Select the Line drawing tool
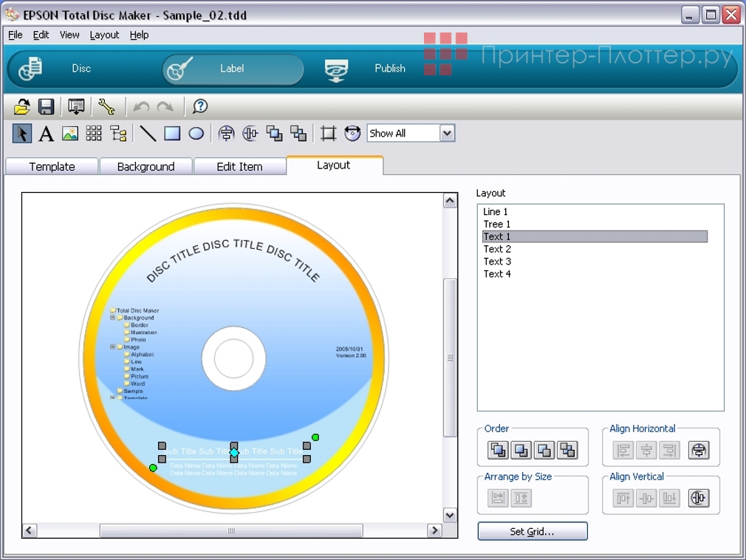Viewport: 746px width, 560px height. (x=148, y=134)
